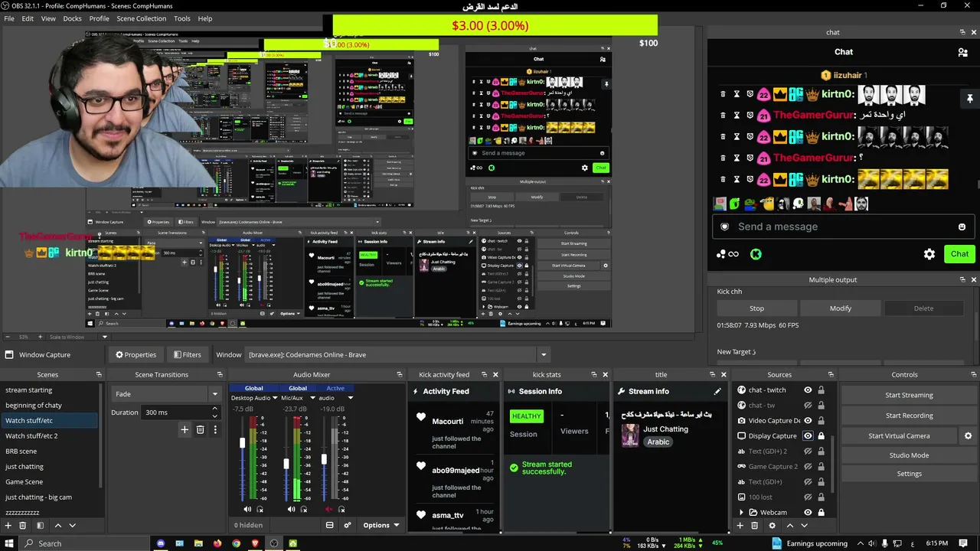The width and height of the screenshot is (980, 551).
Task: Open chat user list icon
Action: (x=962, y=52)
